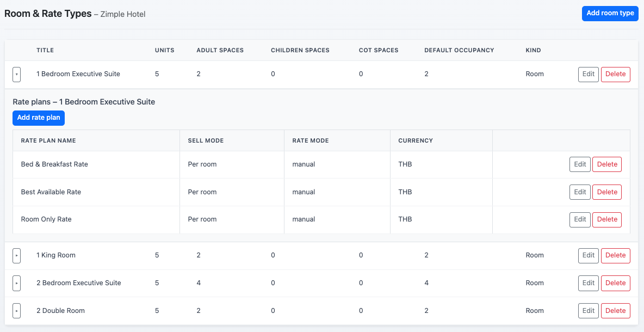Expand the 2 Bedroom Executive Suite row
Screen dimensions: 644x332
(16, 283)
